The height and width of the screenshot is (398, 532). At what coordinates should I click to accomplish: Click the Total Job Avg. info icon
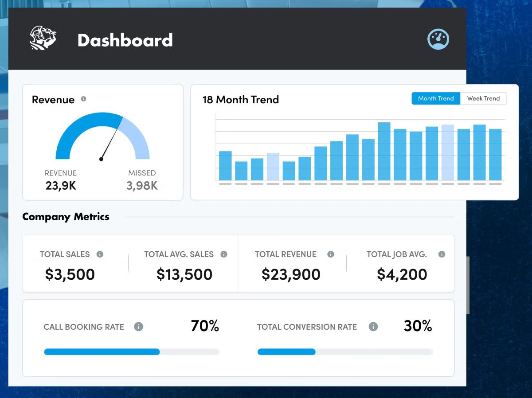tap(442, 254)
